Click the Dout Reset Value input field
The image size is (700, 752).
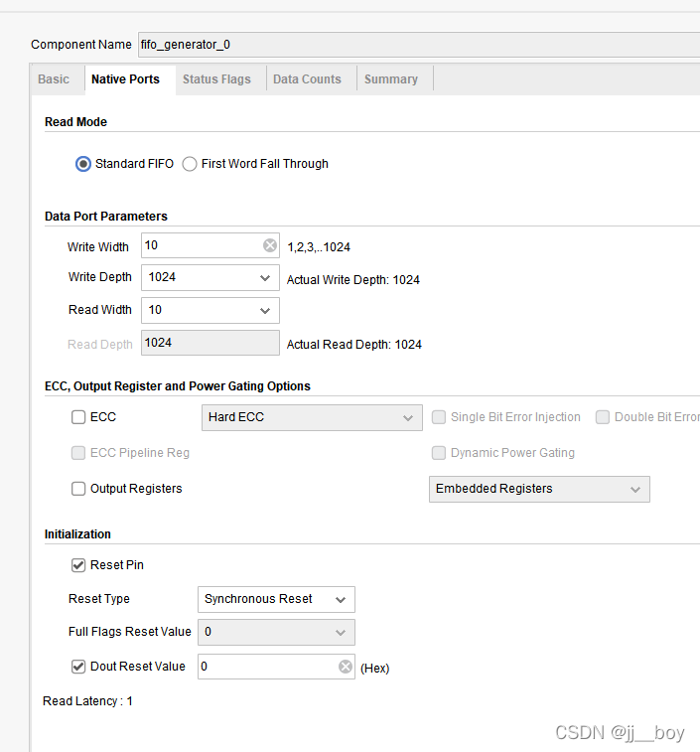coord(276,667)
